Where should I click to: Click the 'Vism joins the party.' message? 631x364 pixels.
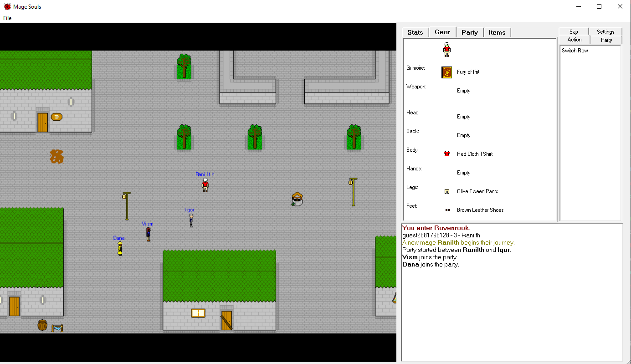pos(430,257)
